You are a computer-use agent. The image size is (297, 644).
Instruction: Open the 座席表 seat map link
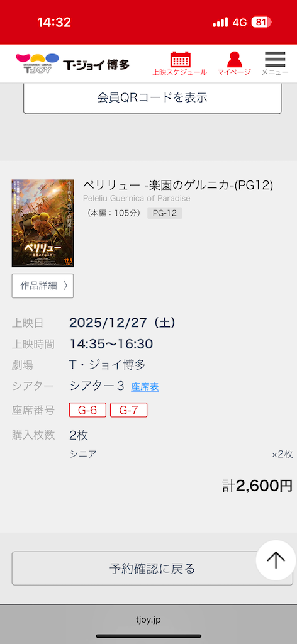click(145, 387)
